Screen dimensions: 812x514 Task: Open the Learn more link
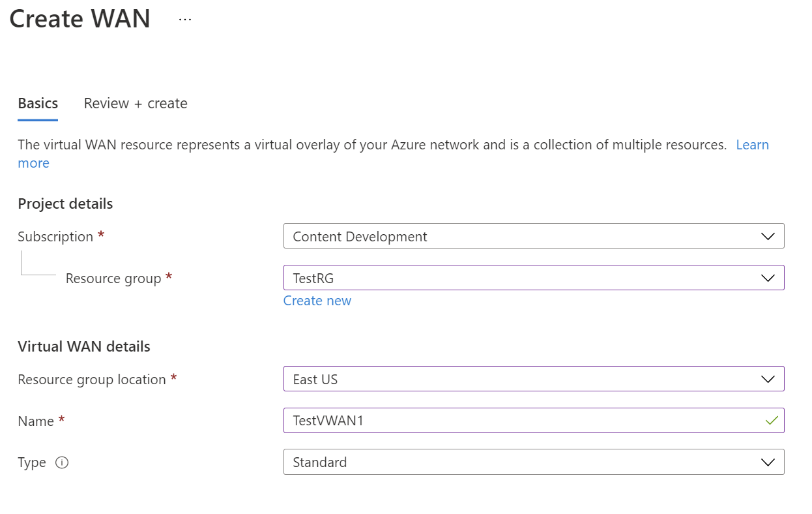[752, 145]
